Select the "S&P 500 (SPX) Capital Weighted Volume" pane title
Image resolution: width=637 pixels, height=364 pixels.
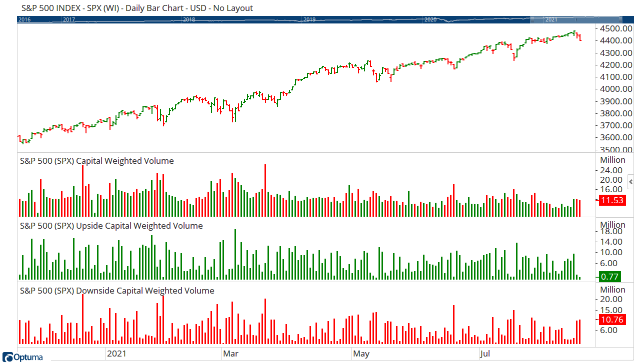pyautogui.click(x=97, y=161)
